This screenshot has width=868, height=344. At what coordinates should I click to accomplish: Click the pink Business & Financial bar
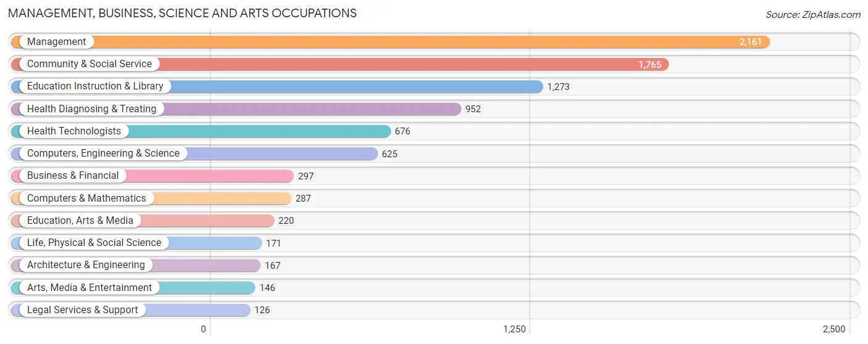152,176
